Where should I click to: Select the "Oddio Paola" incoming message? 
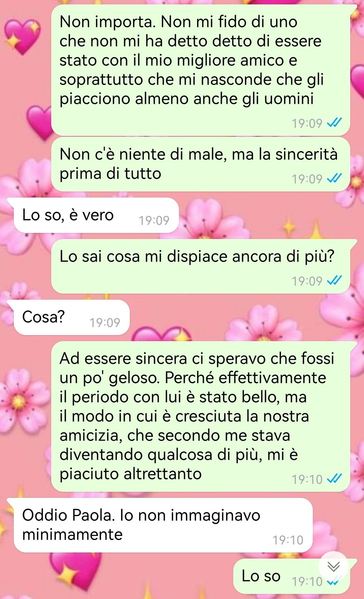163,525
